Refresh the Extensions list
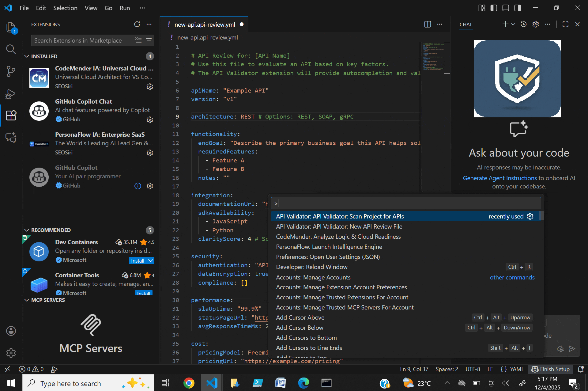This screenshot has height=391, width=588. (x=137, y=24)
